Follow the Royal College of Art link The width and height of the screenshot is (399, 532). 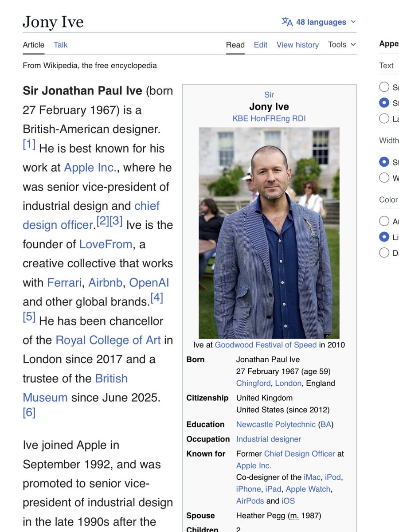coord(108,340)
